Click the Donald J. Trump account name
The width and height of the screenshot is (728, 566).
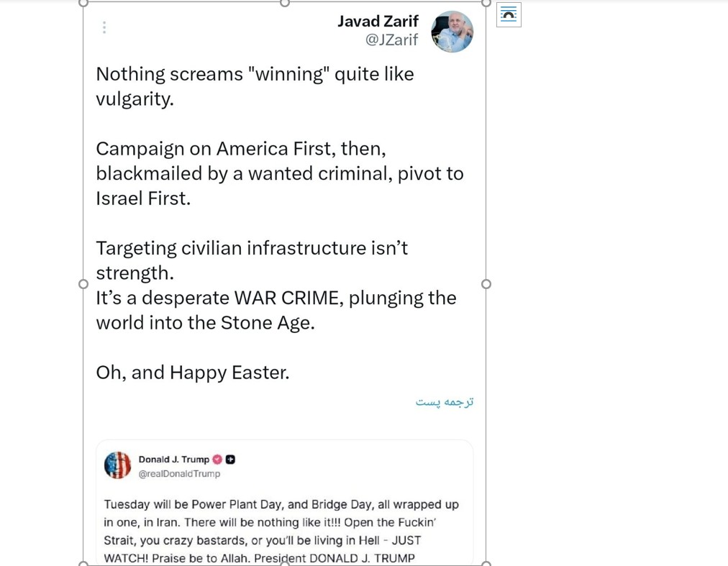tap(173, 460)
